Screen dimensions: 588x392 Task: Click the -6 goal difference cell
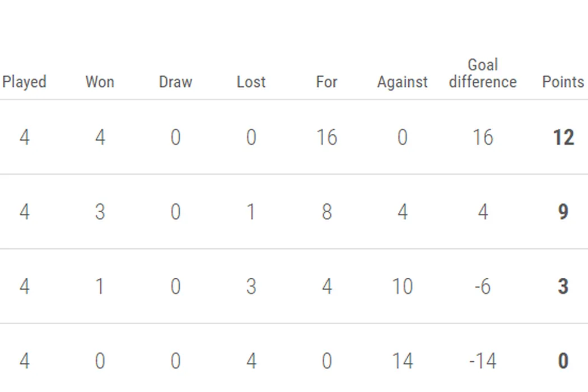(483, 287)
